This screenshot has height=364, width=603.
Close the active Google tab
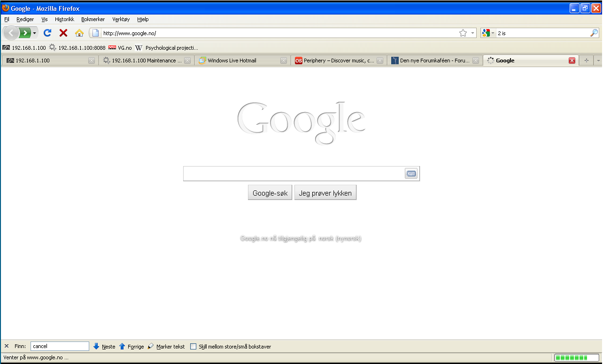click(x=572, y=61)
